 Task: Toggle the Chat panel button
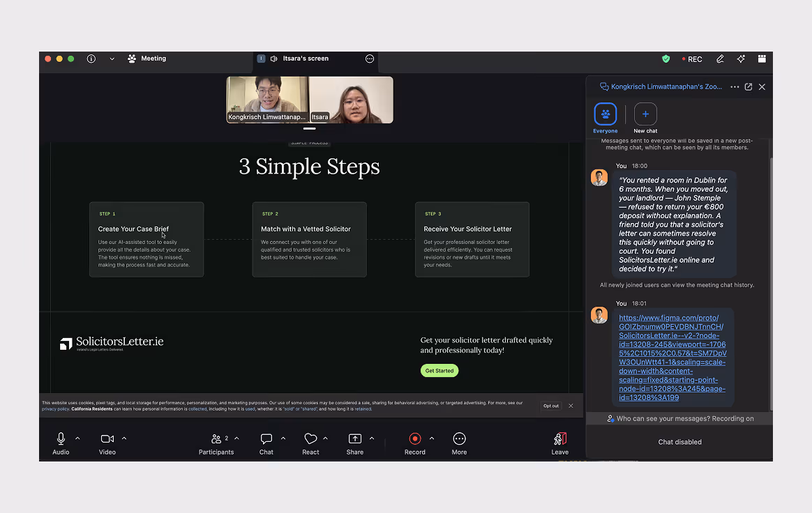click(x=266, y=443)
